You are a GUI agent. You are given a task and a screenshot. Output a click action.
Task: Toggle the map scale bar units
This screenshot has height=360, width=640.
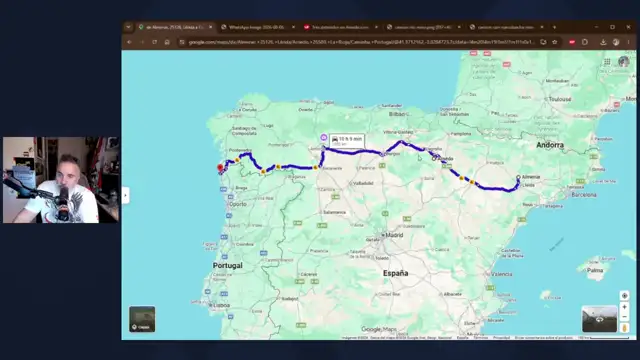pyautogui.click(x=604, y=338)
